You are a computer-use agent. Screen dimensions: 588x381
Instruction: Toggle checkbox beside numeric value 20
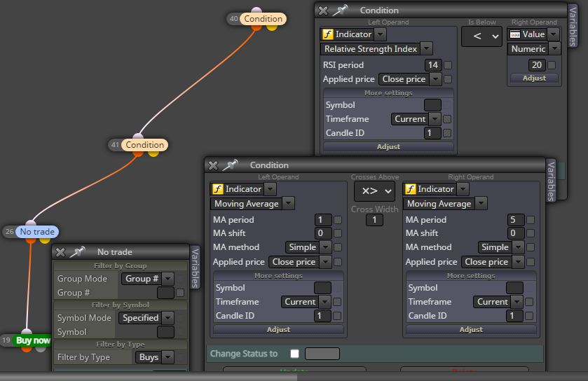pyautogui.click(x=552, y=65)
